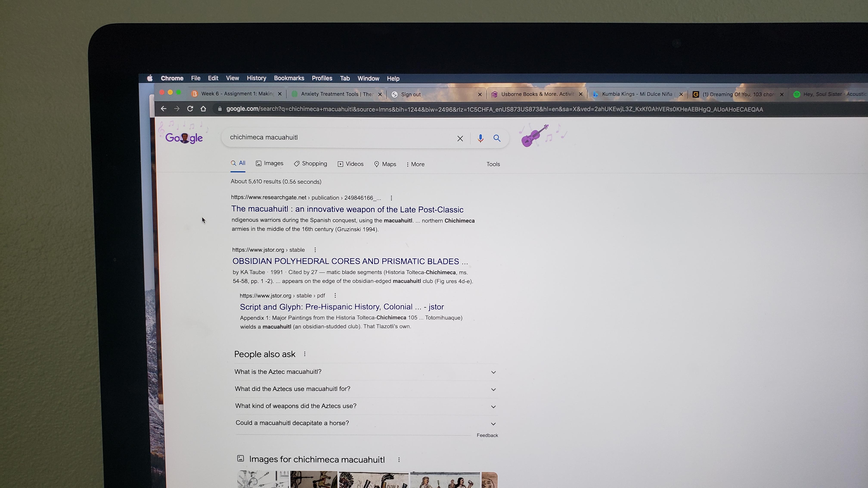This screenshot has height=488, width=868.
Task: Click the browser reload icon
Action: click(190, 108)
